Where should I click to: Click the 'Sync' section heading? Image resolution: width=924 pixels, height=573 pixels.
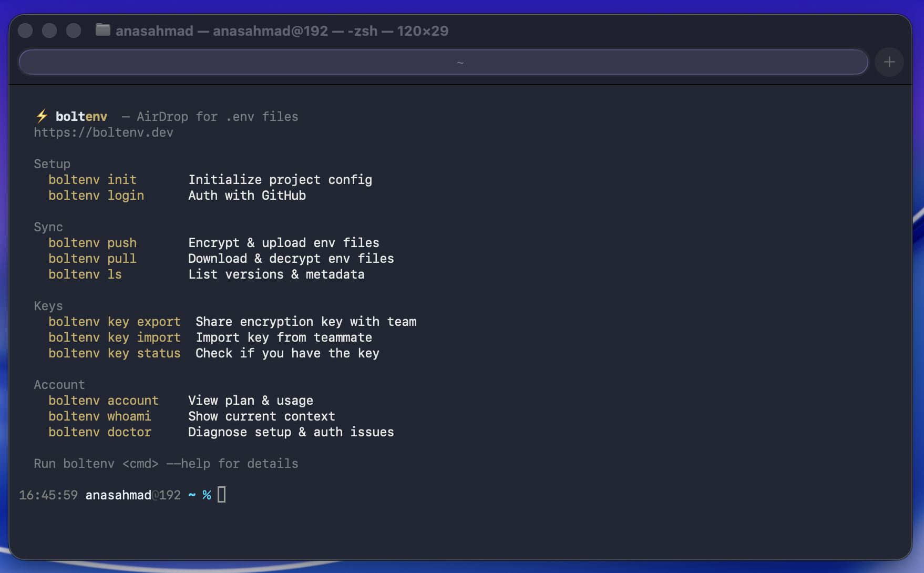tap(48, 227)
